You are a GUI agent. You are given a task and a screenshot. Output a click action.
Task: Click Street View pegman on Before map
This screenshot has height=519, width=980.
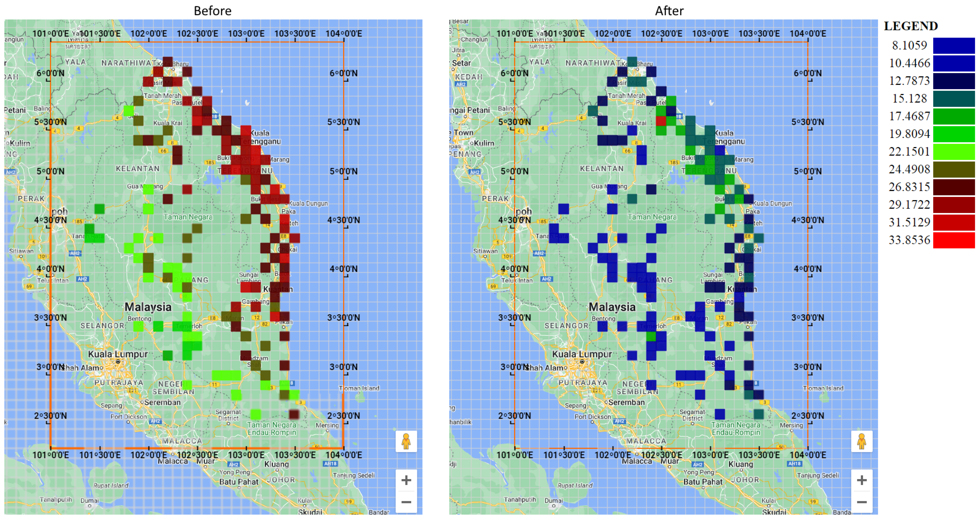tap(406, 441)
